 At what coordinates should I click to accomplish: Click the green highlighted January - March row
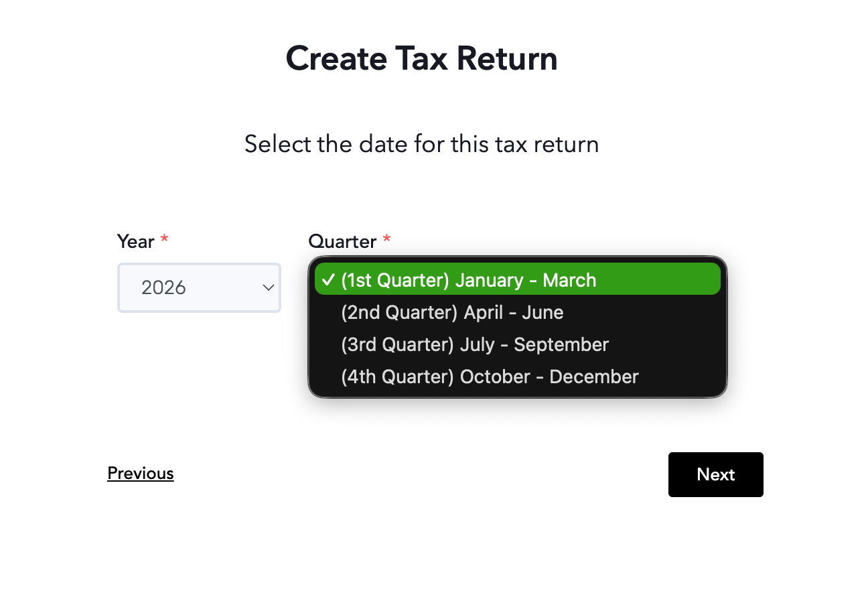pos(518,279)
